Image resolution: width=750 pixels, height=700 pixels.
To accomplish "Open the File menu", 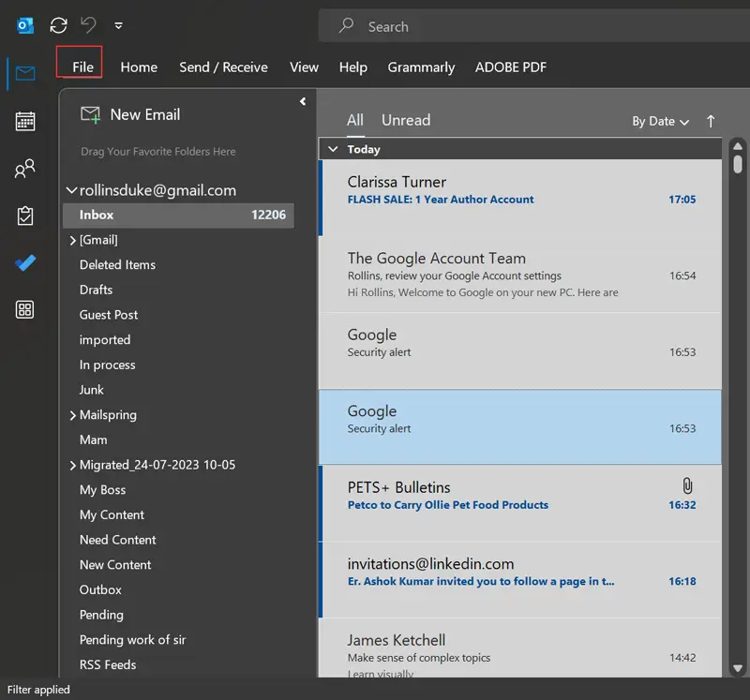I will tap(82, 67).
